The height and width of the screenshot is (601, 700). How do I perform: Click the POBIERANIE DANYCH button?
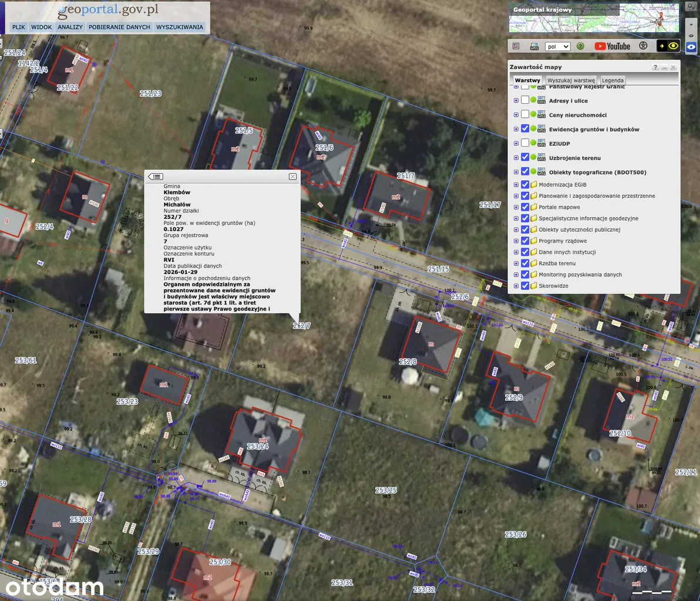[x=120, y=27]
